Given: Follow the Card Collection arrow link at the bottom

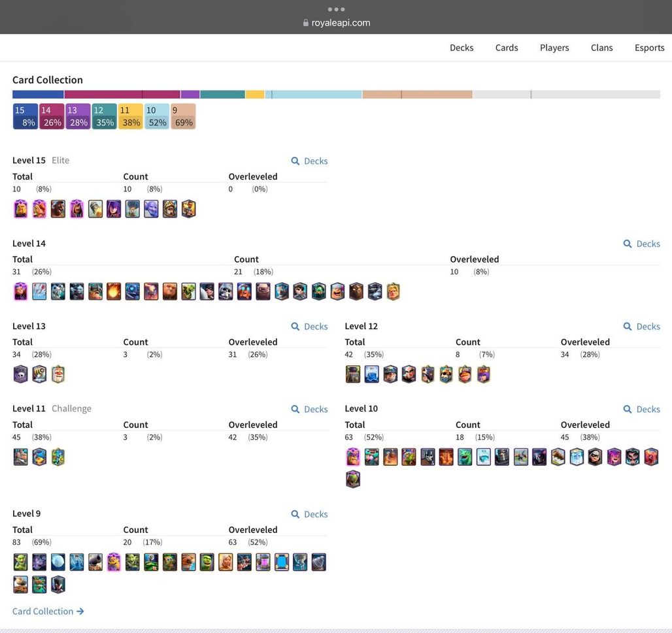Looking at the screenshot, I should (x=48, y=611).
